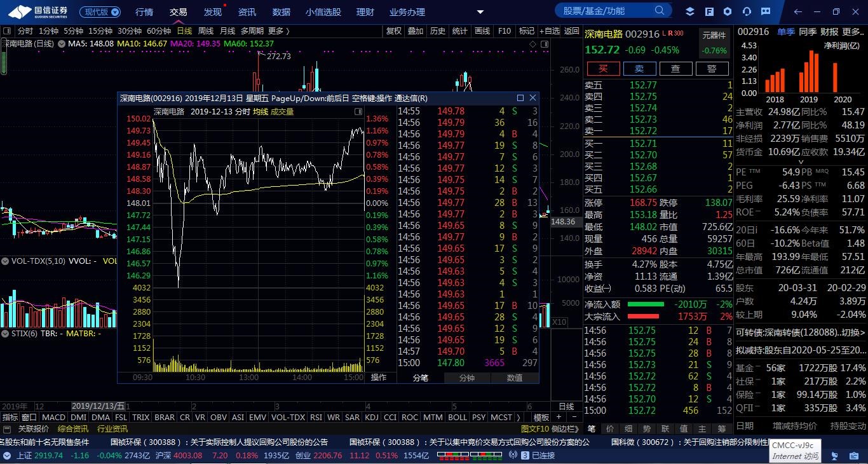Viewport: 868px width, 464px height.
Task: Click the small icon beside 深南电路(日线) label
Action: (x=62, y=43)
